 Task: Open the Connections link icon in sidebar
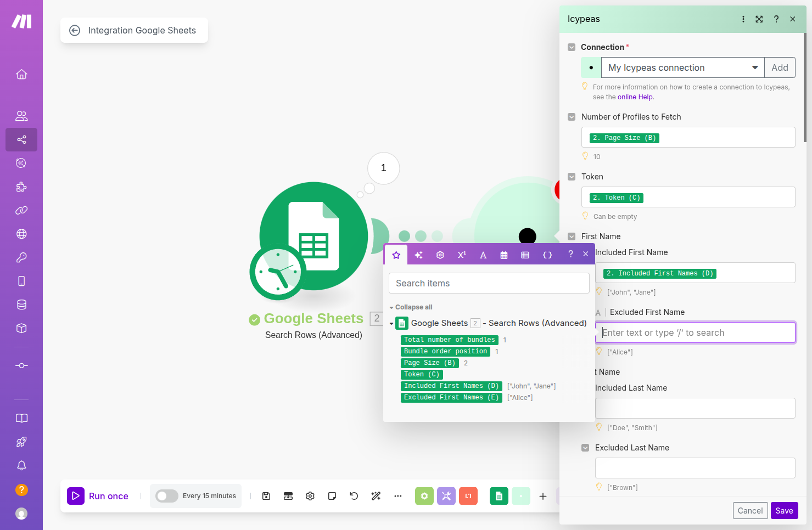pos(21,210)
